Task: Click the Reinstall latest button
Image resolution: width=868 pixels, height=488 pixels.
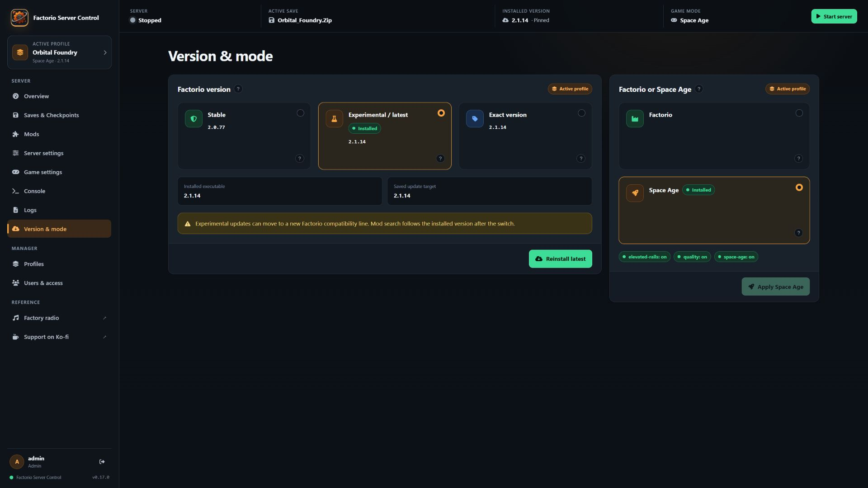Action: [561, 259]
